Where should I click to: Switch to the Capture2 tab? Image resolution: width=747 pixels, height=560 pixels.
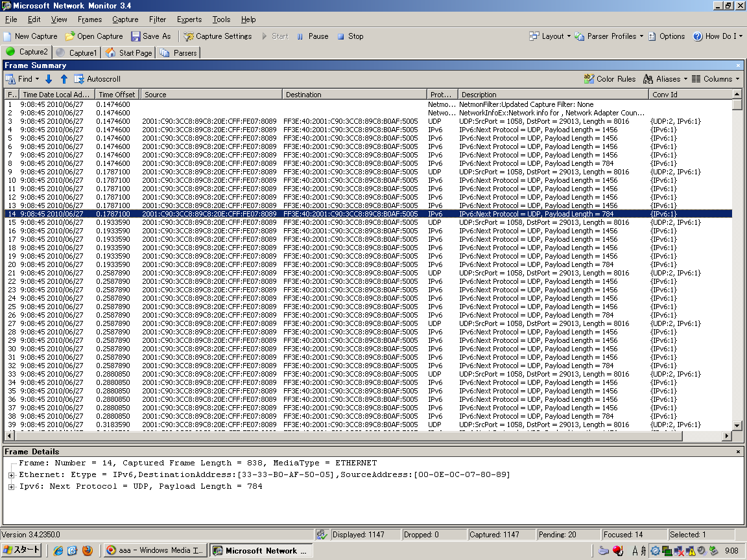coord(27,52)
